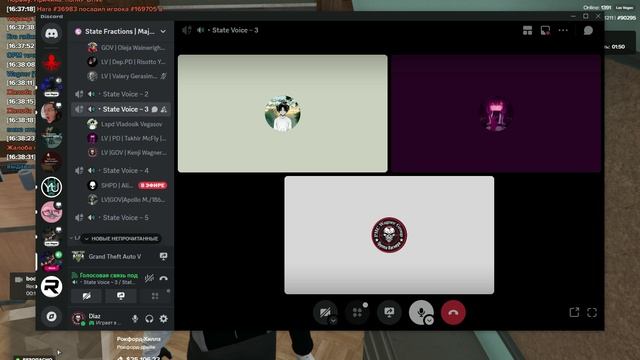The image size is (640, 360).
Task: Open camera options dropdown arrow
Action: [333, 321]
